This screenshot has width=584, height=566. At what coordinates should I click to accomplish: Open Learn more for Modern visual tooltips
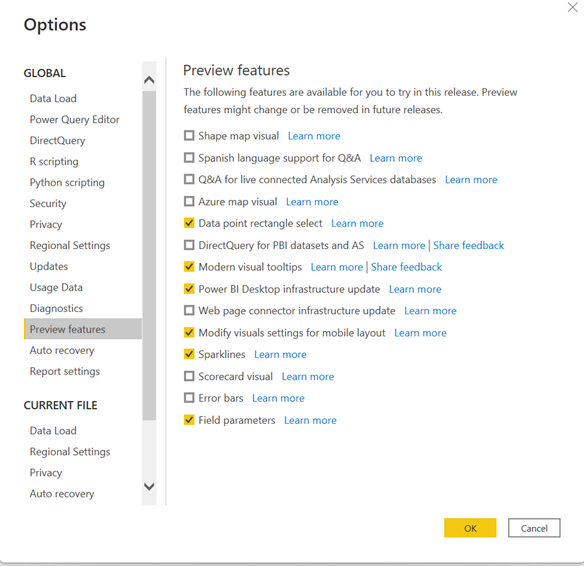tap(337, 267)
